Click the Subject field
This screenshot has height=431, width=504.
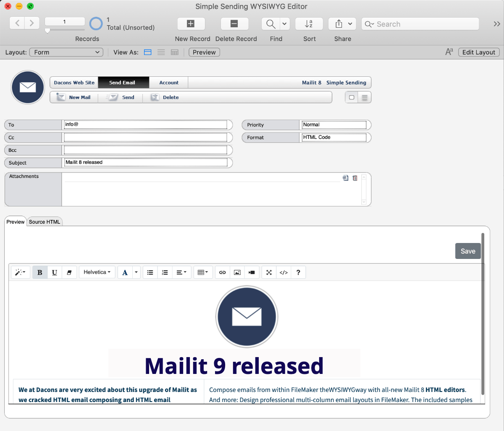[x=146, y=162]
